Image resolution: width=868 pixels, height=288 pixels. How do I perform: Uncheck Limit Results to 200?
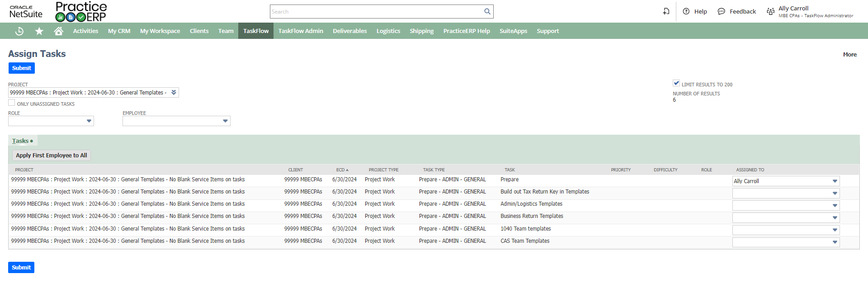pos(676,83)
